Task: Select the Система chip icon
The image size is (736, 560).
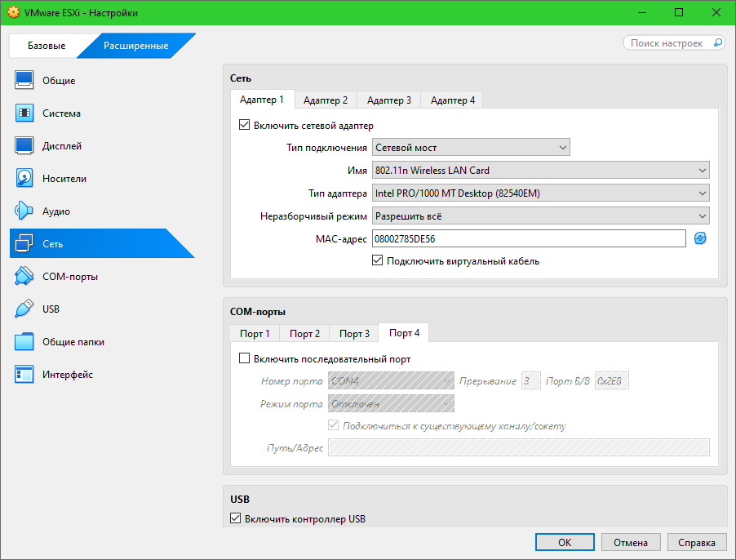Action: pyautogui.click(x=24, y=113)
